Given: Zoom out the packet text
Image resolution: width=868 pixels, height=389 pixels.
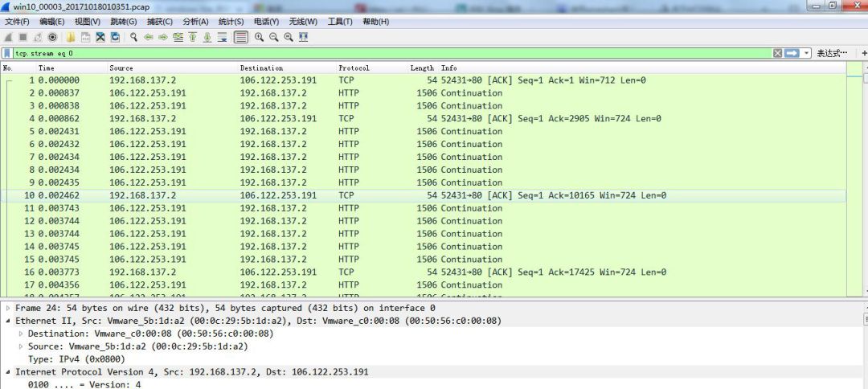Looking at the screenshot, I should 273,37.
